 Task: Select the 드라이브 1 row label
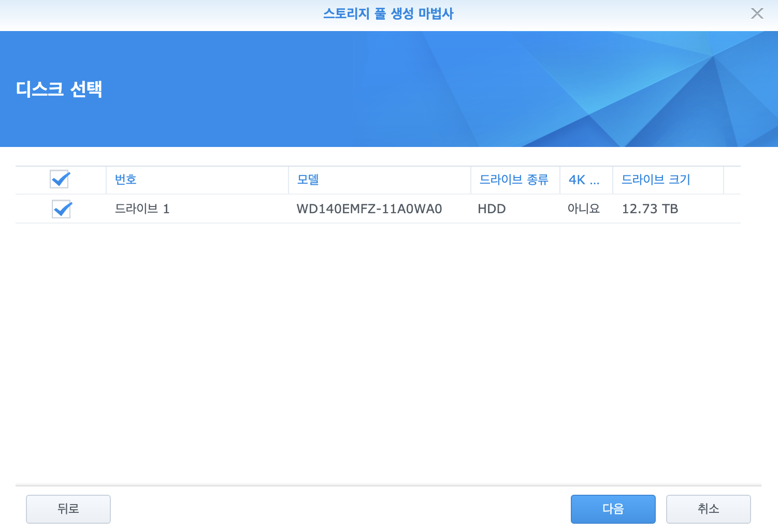pyautogui.click(x=142, y=209)
